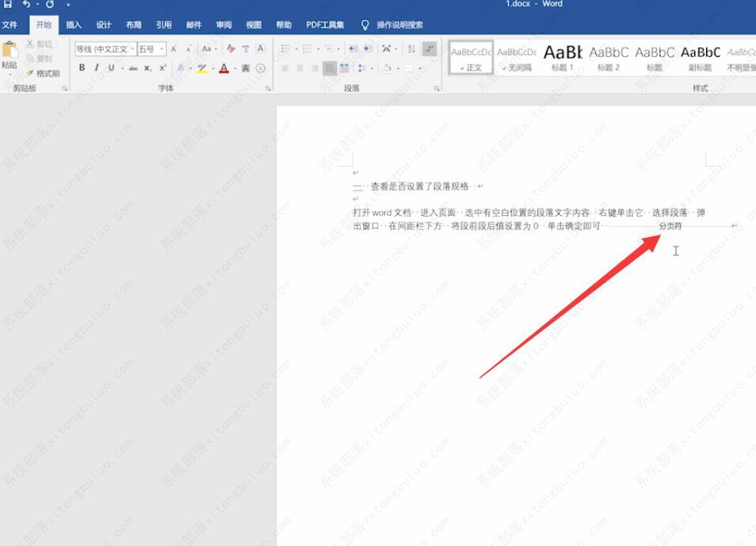Apply yellow text highlight color

(x=202, y=69)
